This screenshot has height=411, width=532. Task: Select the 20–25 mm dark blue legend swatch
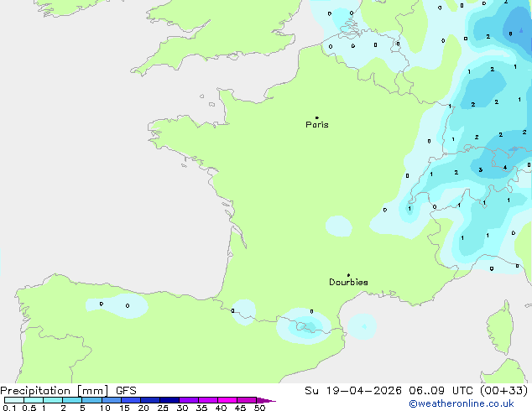coord(150,400)
